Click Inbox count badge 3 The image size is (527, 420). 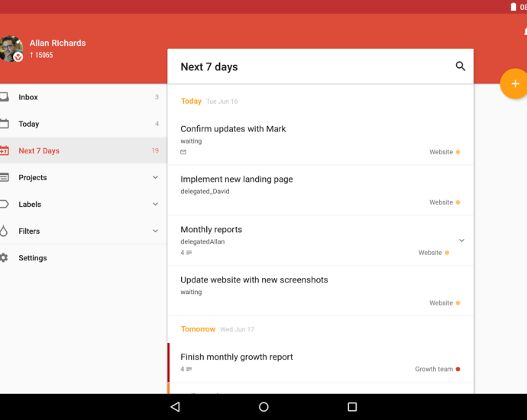(x=157, y=97)
